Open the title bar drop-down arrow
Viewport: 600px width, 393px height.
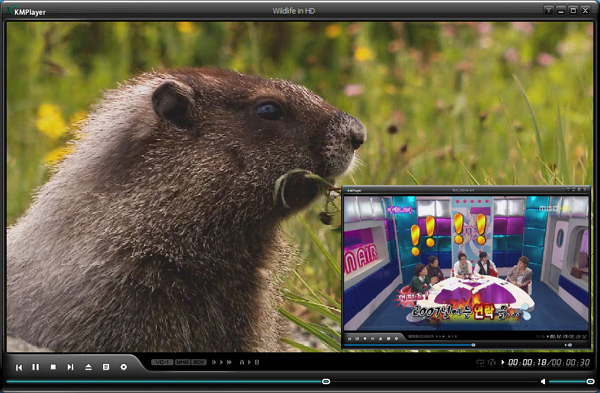548,11
